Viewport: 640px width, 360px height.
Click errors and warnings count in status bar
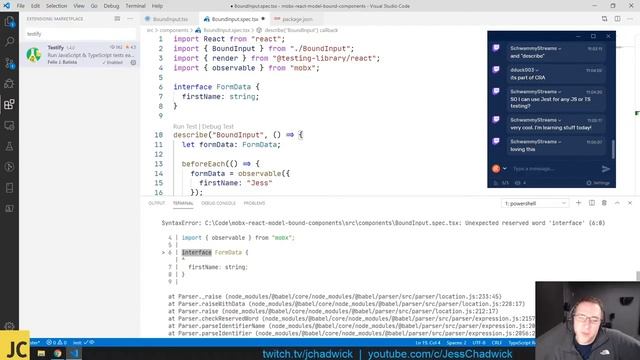click(x=57, y=342)
